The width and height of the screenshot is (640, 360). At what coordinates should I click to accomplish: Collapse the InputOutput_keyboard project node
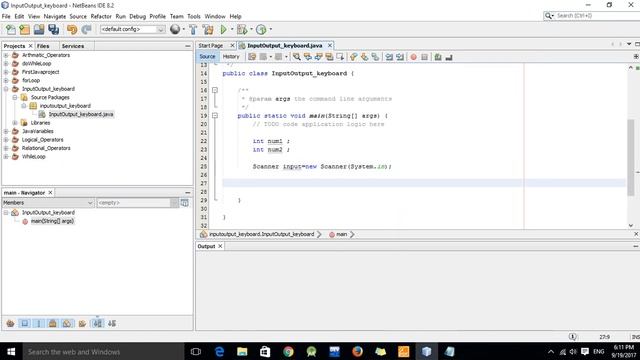pos(6,89)
